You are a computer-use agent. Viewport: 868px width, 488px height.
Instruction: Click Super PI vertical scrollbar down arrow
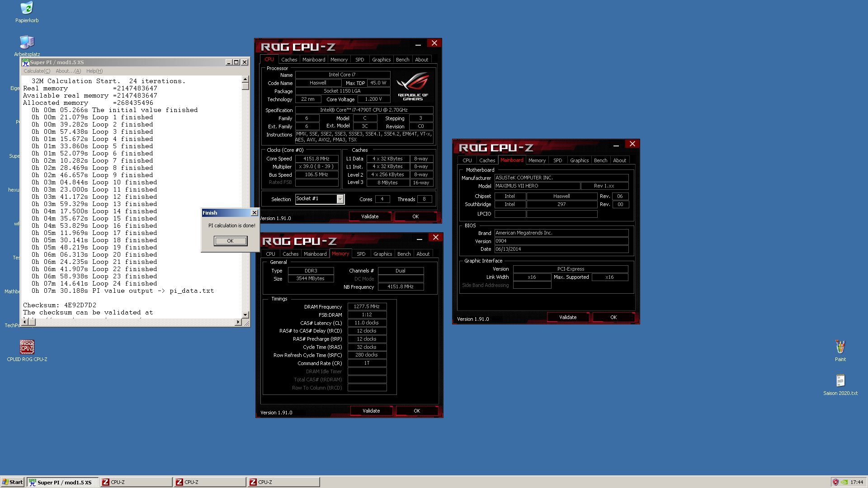245,314
